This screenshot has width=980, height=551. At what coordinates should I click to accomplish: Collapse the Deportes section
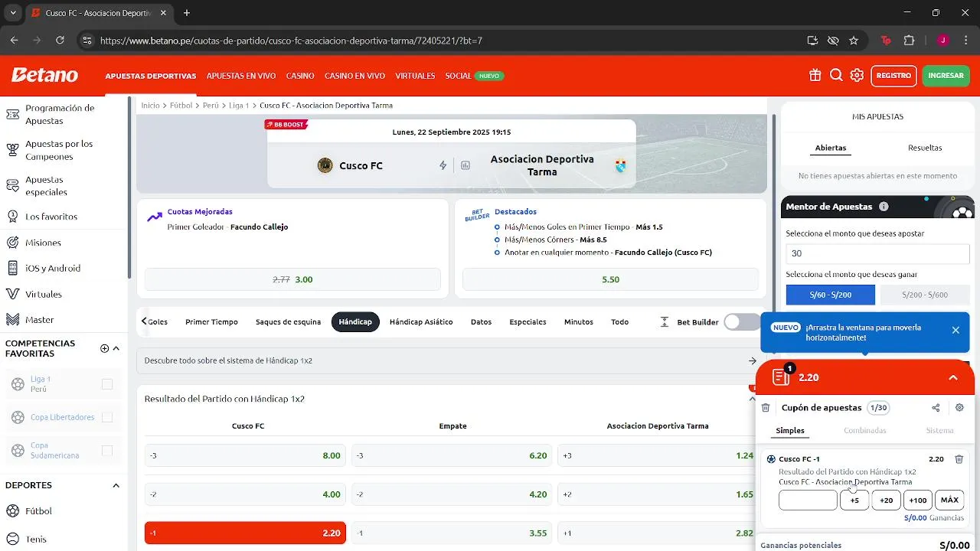point(116,485)
